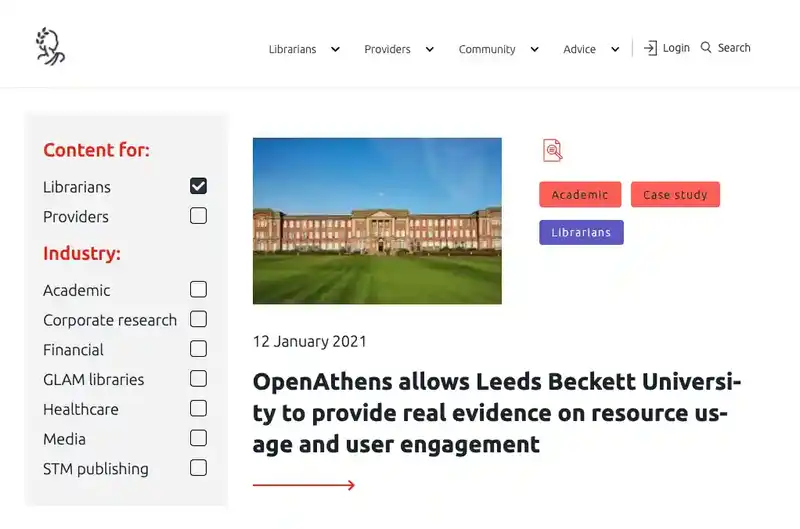Expand the Providers menu chevron
This screenshot has width=800, height=529.
click(x=430, y=49)
